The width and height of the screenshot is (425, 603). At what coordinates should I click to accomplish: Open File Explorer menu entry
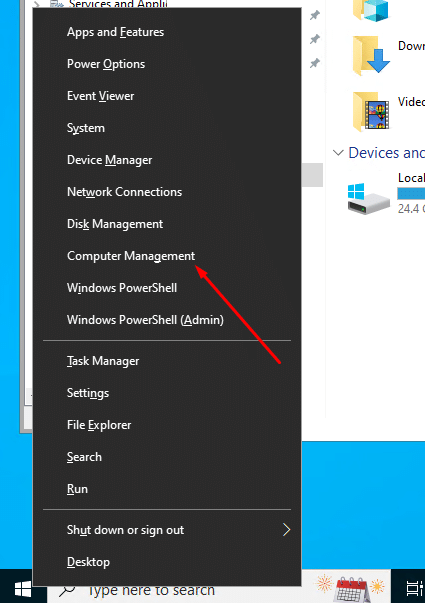(167, 425)
